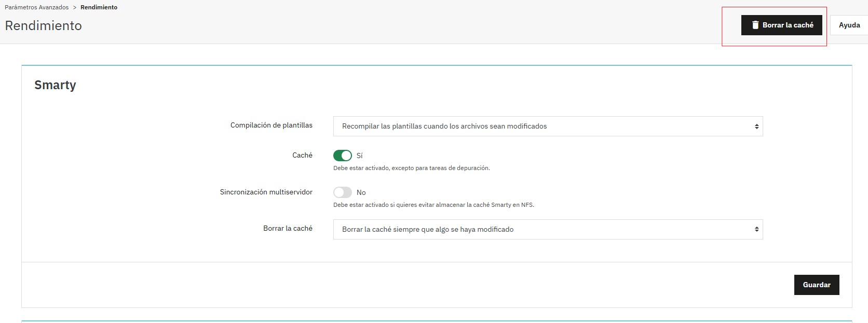Click the Compilación de plantillas field label
The width and height of the screenshot is (868, 323).
271,125
